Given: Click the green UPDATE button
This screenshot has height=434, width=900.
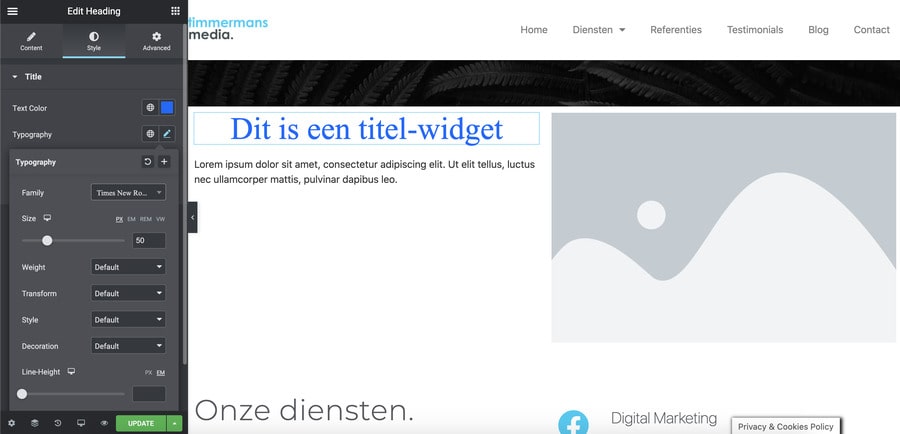Looking at the screenshot, I should pos(141,423).
